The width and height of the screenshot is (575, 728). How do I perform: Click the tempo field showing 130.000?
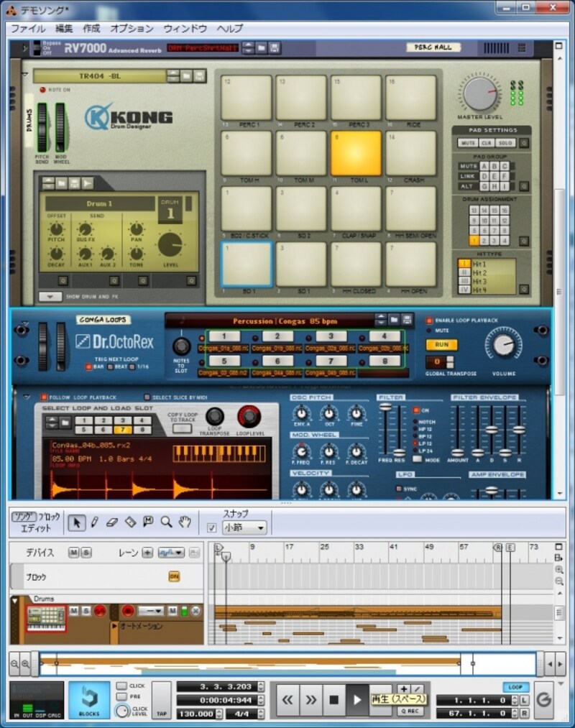tap(196, 714)
